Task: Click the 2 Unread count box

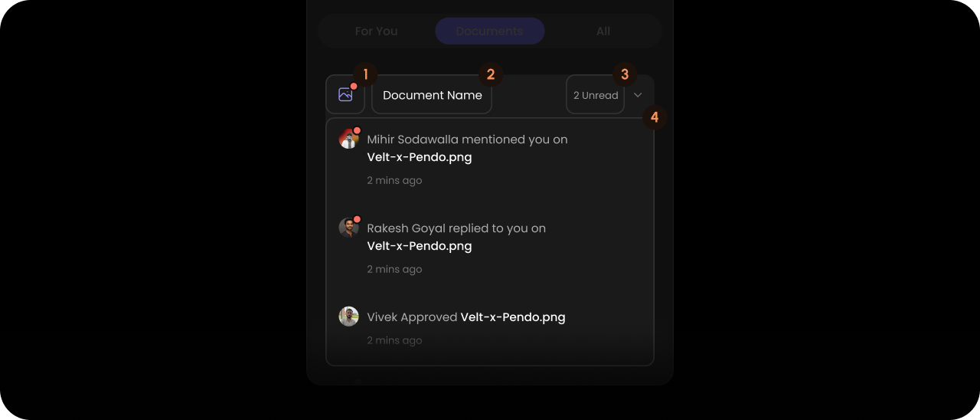Action: [x=596, y=95]
